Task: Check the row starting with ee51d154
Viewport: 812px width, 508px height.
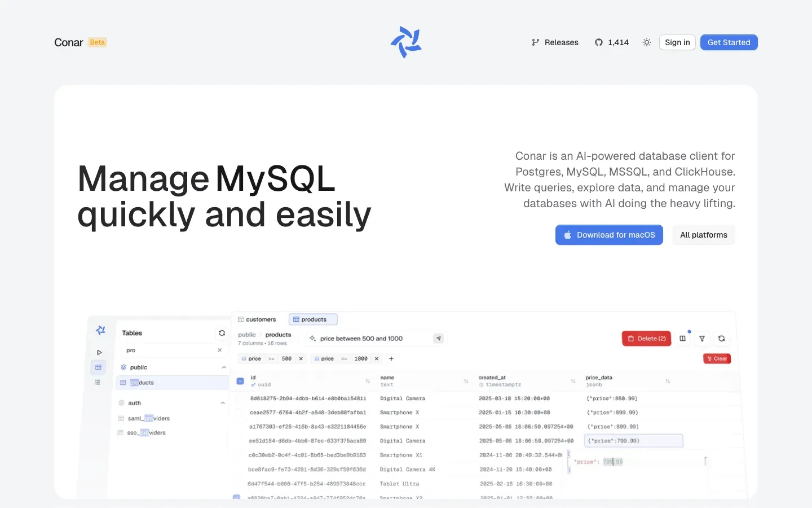Action: pyautogui.click(x=238, y=441)
